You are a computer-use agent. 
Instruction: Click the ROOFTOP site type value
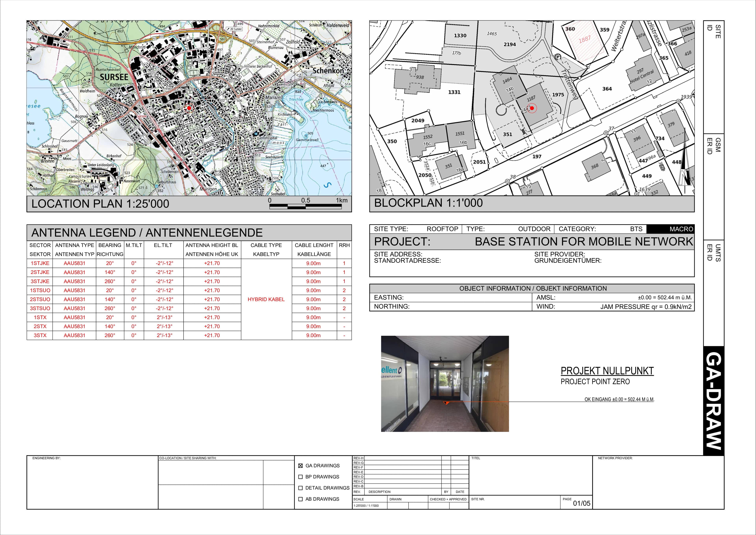[x=442, y=229]
